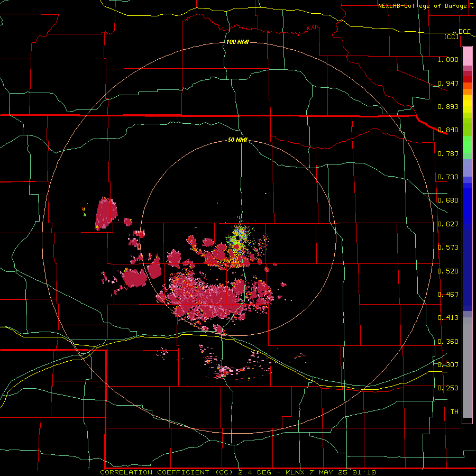Pick the bright green segment of the color bar
Viewport: 476px width, 476px height.
click(x=467, y=144)
